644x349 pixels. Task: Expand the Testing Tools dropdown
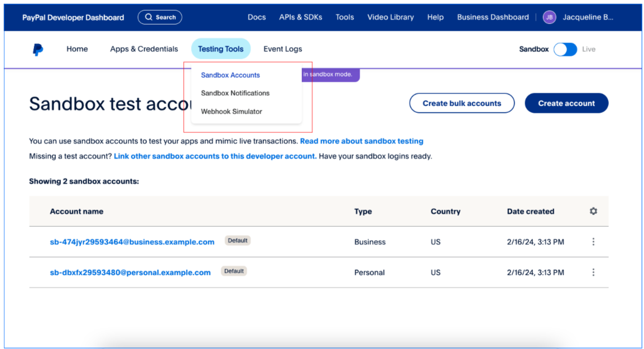(220, 49)
